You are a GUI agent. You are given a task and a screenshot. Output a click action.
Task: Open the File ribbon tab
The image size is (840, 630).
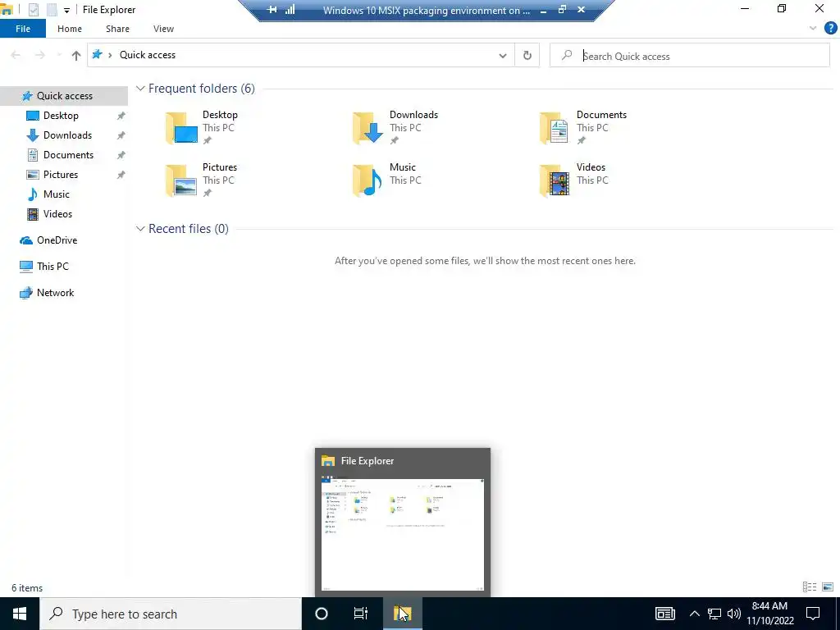[23, 29]
